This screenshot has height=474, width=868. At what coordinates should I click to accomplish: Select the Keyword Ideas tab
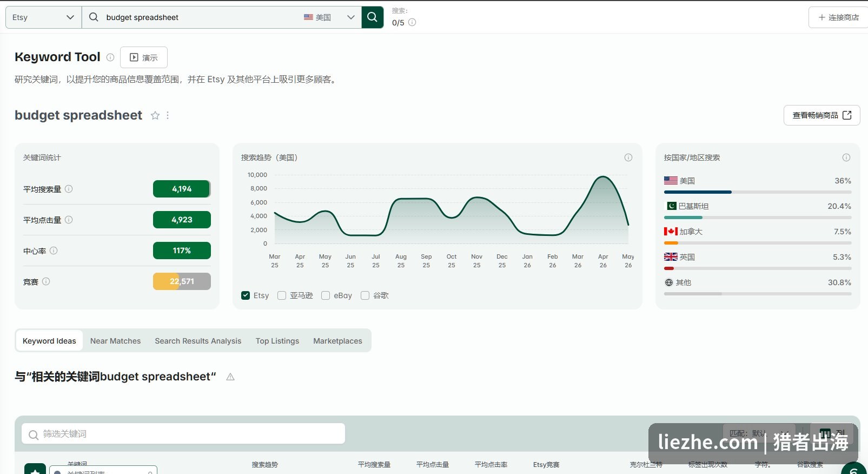[49, 341]
